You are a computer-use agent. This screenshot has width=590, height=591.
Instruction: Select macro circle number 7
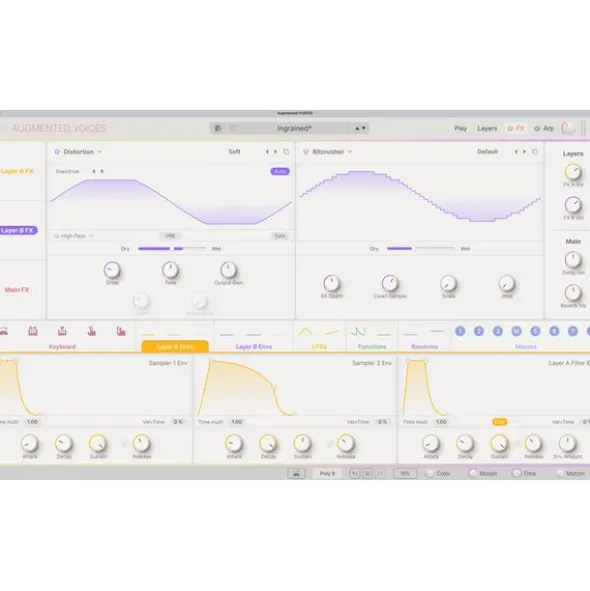click(x=573, y=331)
